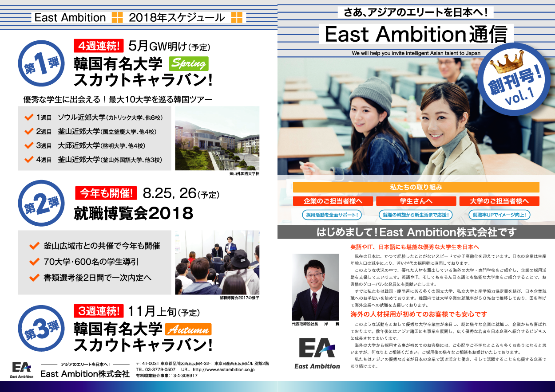Click the 8.25, 26(予定) date text
Screen dimensions: 555x392
coord(181,193)
